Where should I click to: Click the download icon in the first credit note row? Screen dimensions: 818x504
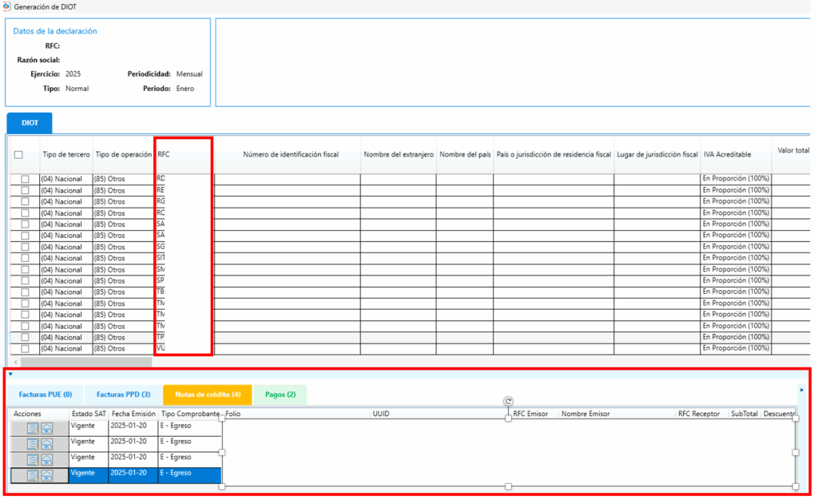[47, 428]
